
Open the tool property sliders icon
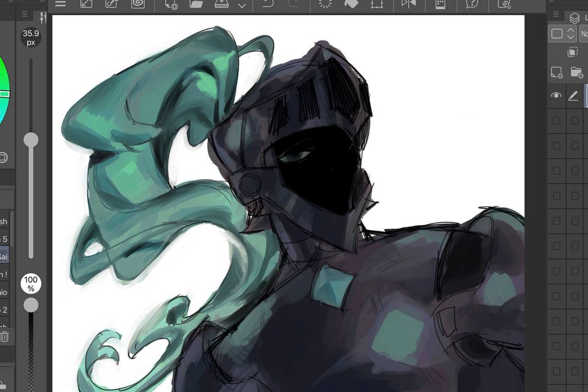coord(43,17)
